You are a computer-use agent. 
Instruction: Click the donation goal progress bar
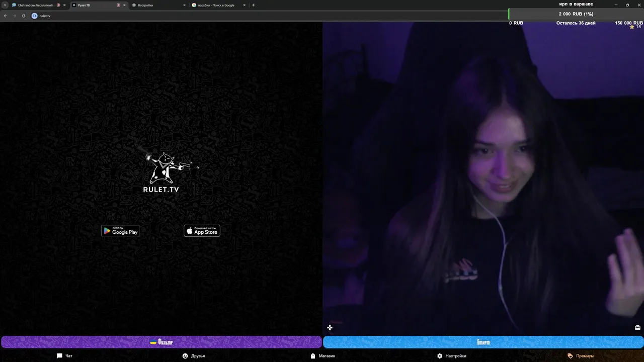[576, 14]
